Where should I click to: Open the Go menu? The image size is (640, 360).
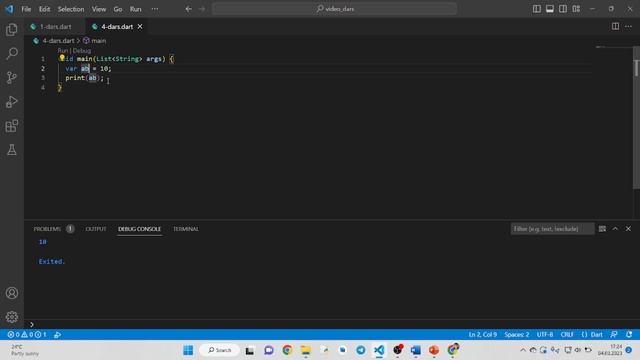pos(118,9)
